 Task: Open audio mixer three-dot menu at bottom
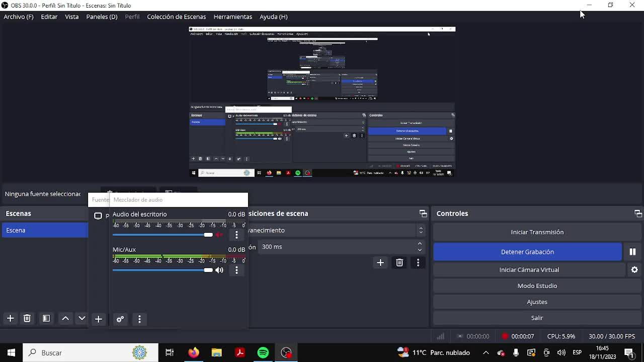[x=139, y=319]
